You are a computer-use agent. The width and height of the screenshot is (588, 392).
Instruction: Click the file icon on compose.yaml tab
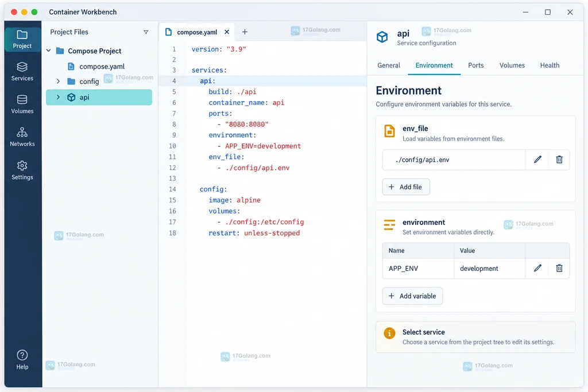tap(169, 32)
